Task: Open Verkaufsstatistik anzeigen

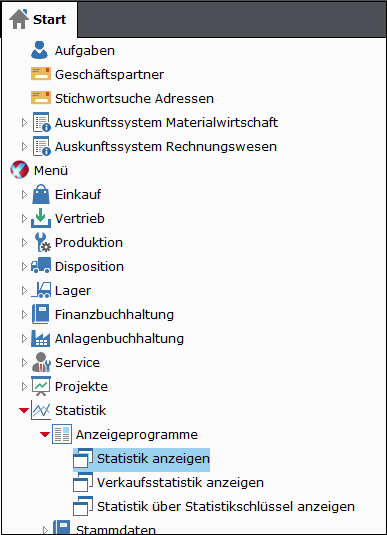Action: (180, 482)
